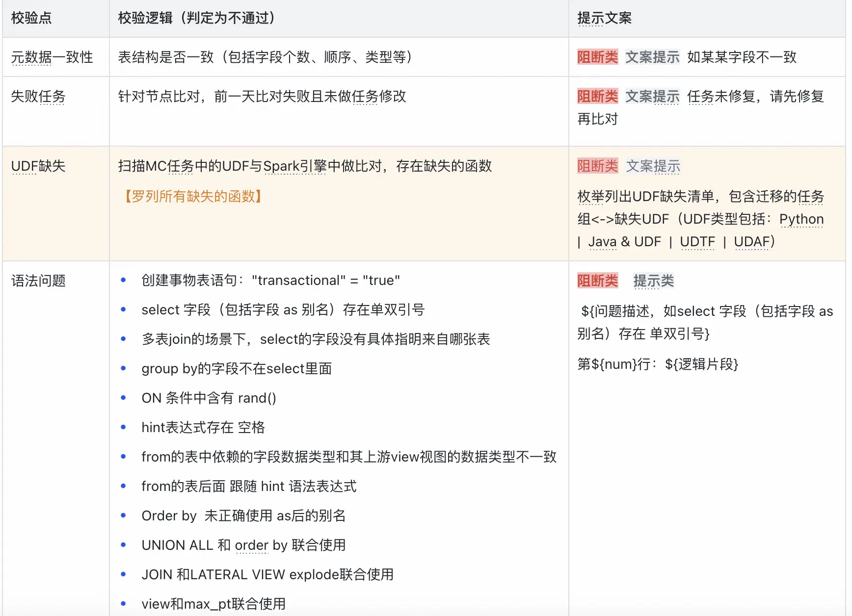Select the 元数据一致性 cell
The image size is (852, 616).
pyautogui.click(x=52, y=57)
